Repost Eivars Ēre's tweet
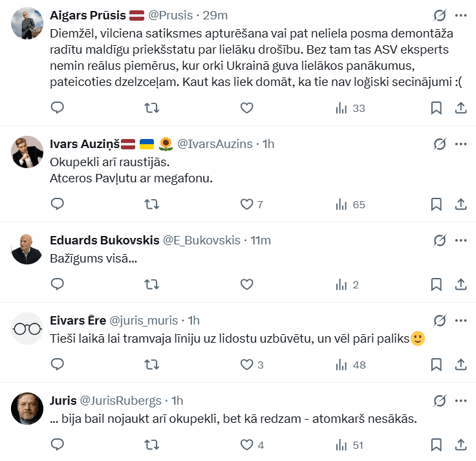Screen dimensions: 476x461 point(151,365)
